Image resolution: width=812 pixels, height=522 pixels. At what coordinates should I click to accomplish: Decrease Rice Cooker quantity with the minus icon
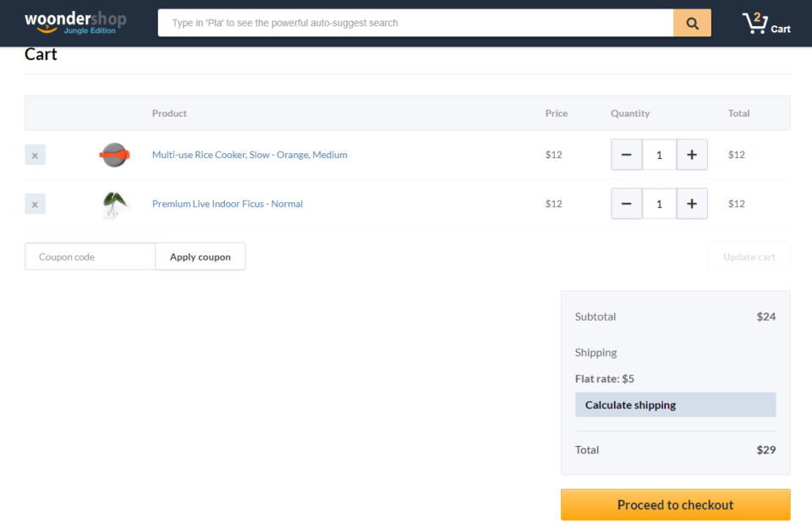(x=627, y=155)
